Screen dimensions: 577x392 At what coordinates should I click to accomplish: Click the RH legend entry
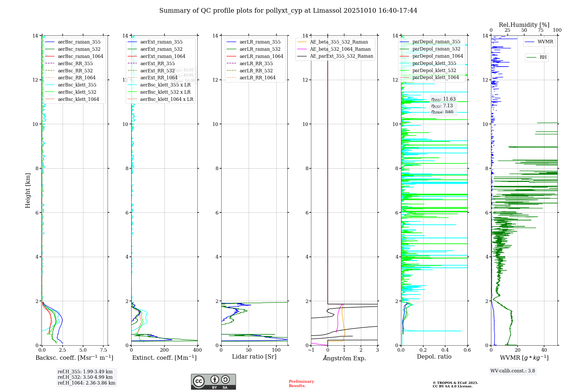pyautogui.click(x=543, y=57)
